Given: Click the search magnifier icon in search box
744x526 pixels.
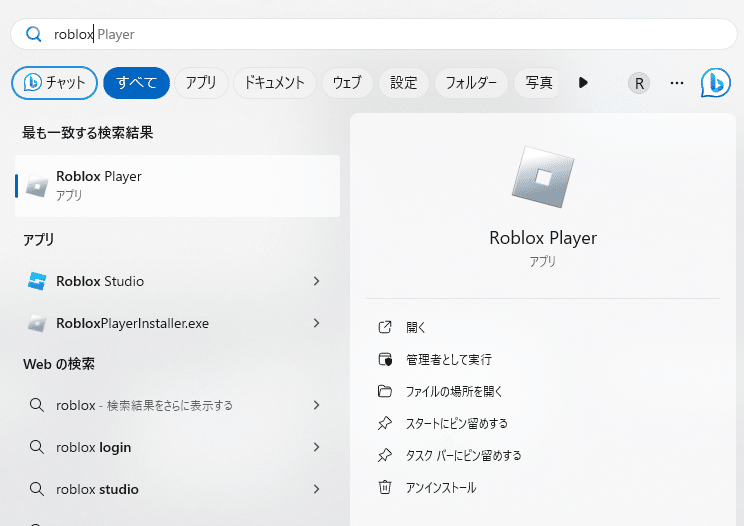Looking at the screenshot, I should (x=34, y=34).
